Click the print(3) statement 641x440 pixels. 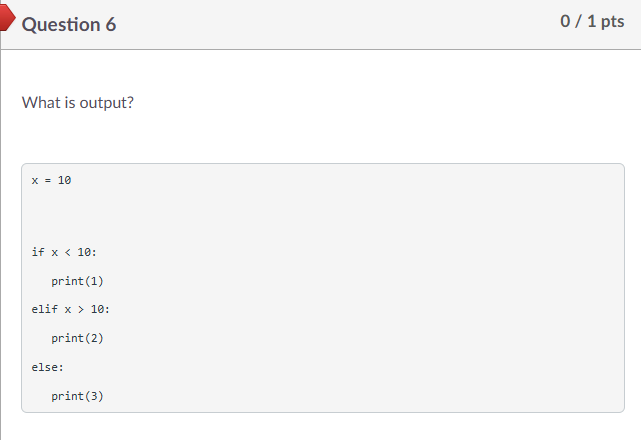point(77,396)
